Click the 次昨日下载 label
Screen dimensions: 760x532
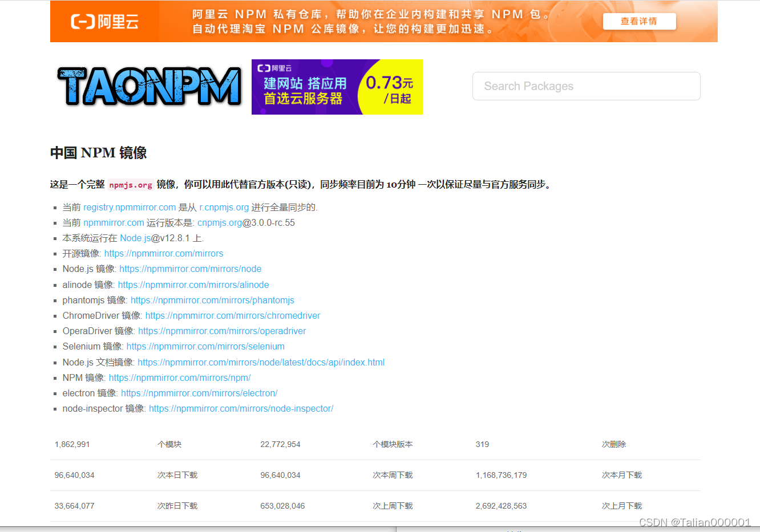pyautogui.click(x=177, y=506)
